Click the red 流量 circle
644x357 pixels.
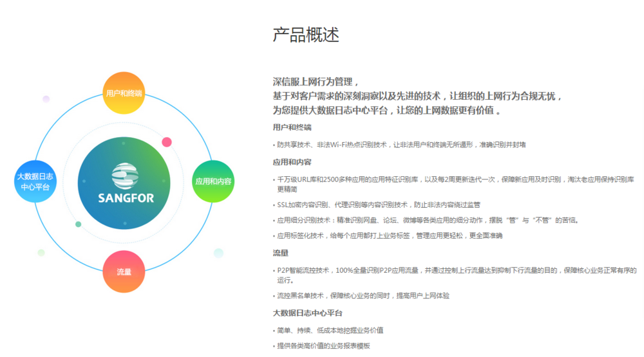(x=124, y=271)
